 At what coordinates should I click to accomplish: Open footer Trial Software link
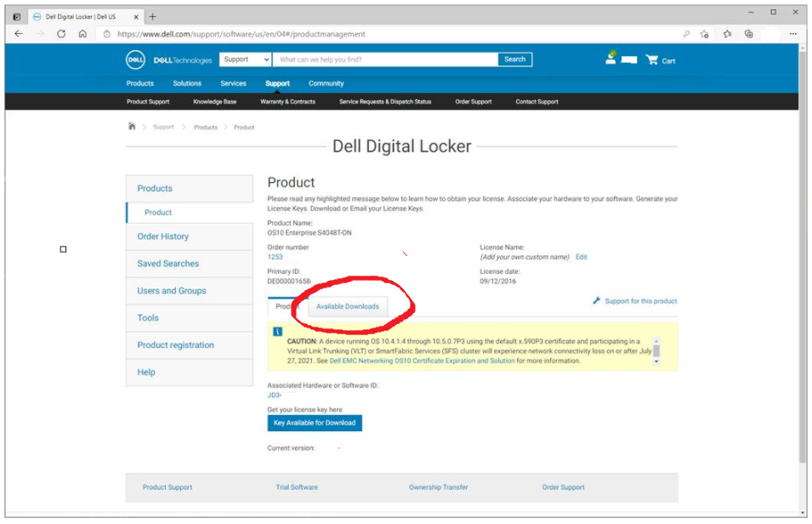pyautogui.click(x=297, y=487)
